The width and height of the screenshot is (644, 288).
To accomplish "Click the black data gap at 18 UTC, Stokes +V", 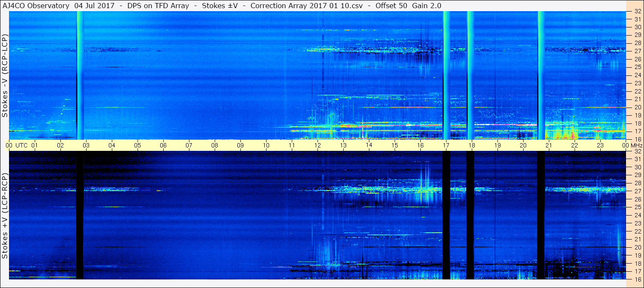I will coord(470,215).
